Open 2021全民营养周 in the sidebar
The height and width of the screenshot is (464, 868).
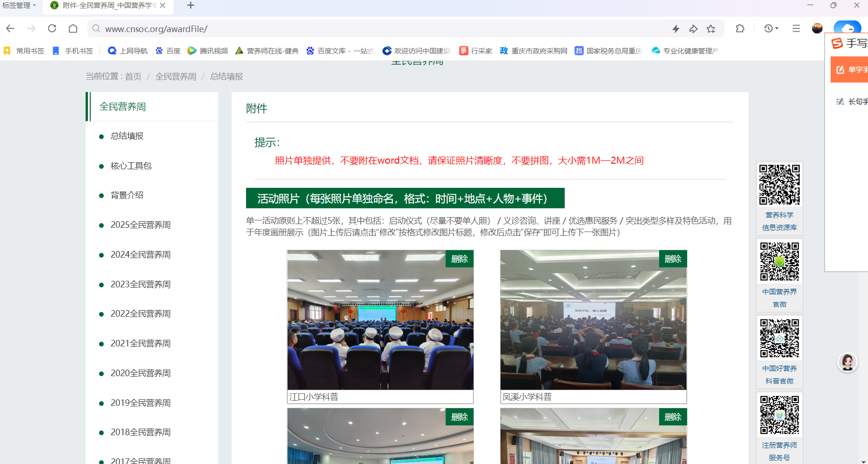coord(140,344)
